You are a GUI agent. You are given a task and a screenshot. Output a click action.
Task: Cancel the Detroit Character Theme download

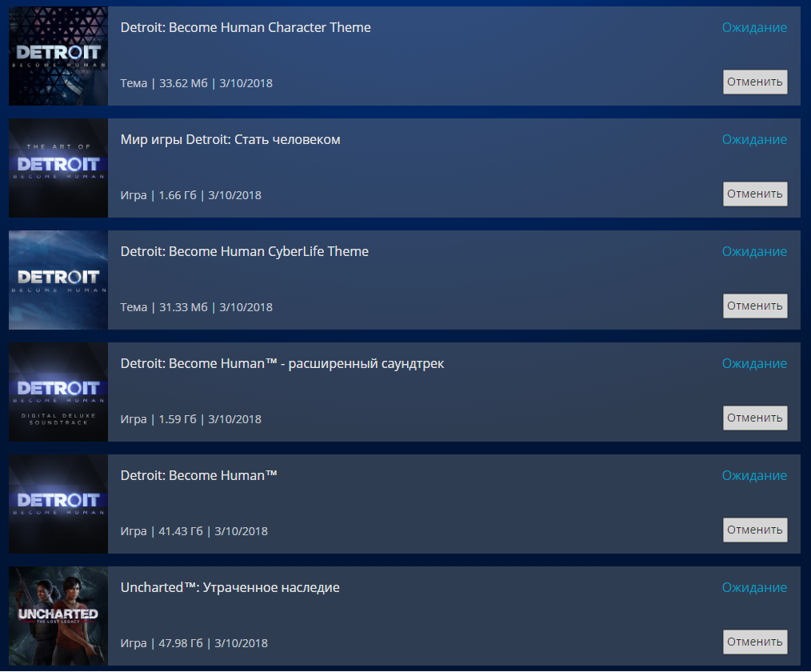pyautogui.click(x=755, y=82)
